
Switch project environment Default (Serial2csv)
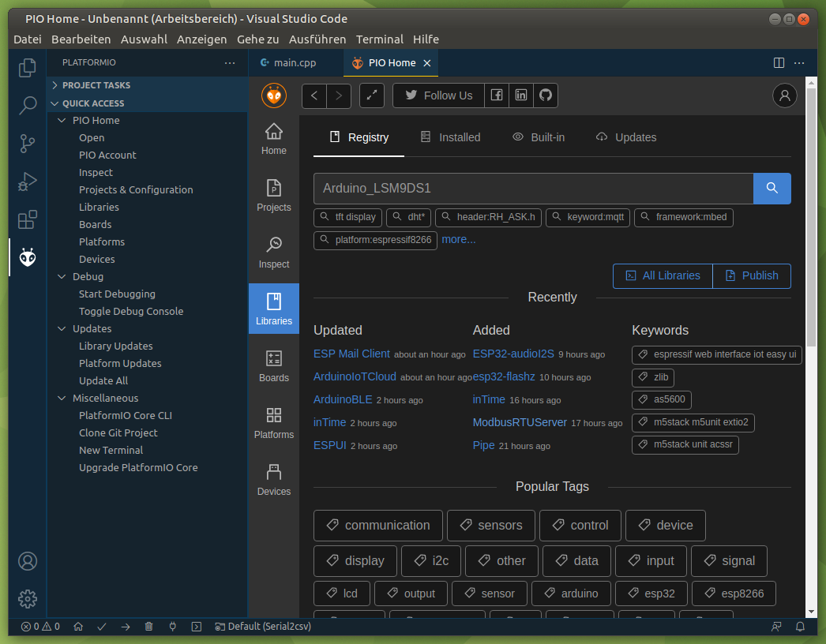point(263,627)
